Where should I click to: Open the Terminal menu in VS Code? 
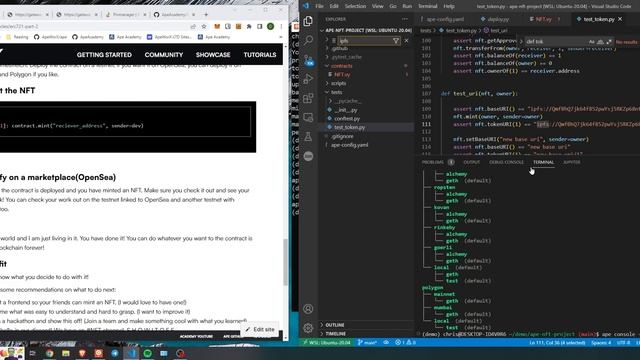click(x=427, y=6)
